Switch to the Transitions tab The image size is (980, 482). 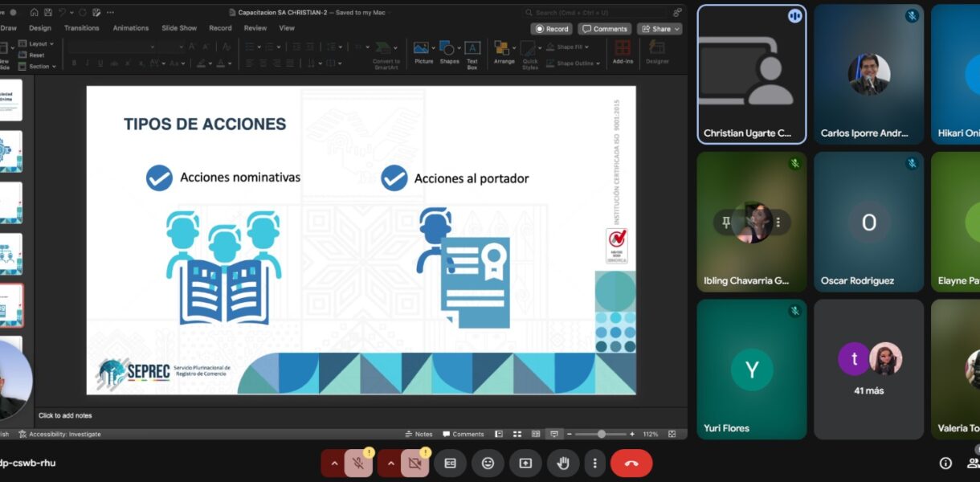[82, 28]
